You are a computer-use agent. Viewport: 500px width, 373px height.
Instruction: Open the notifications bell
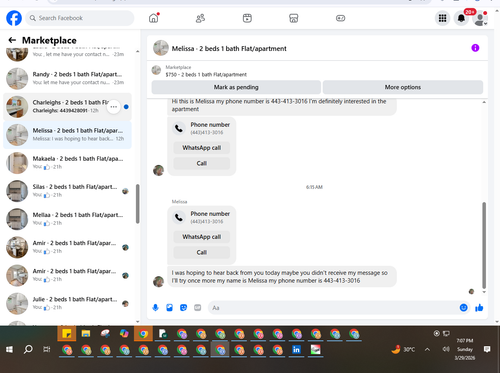click(461, 18)
